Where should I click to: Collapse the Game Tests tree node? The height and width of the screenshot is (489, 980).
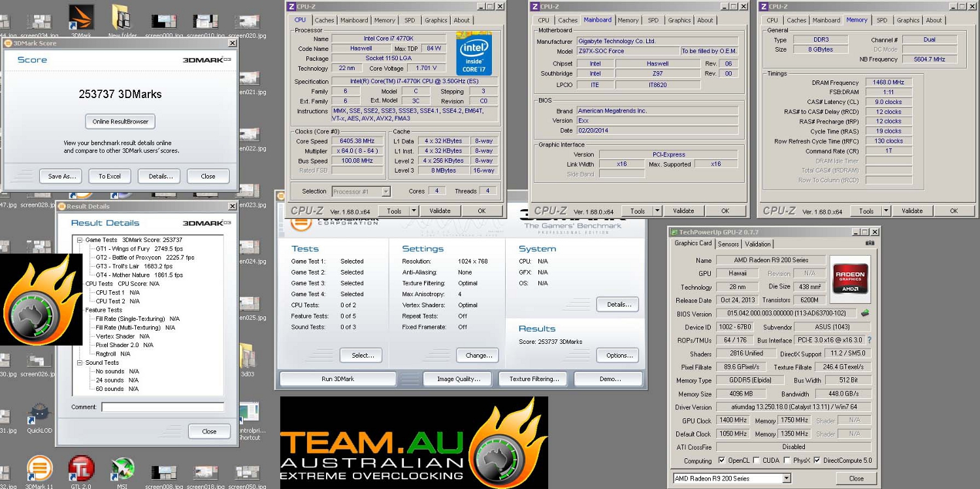click(x=80, y=240)
